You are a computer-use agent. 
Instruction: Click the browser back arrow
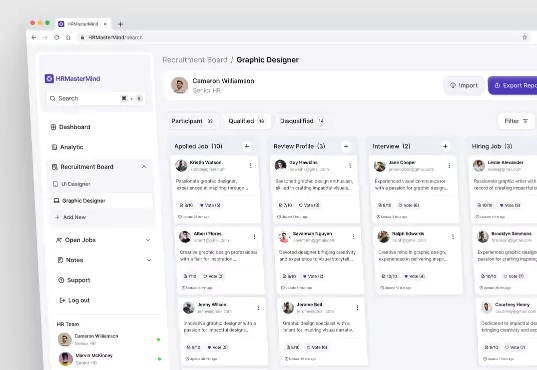34,37
